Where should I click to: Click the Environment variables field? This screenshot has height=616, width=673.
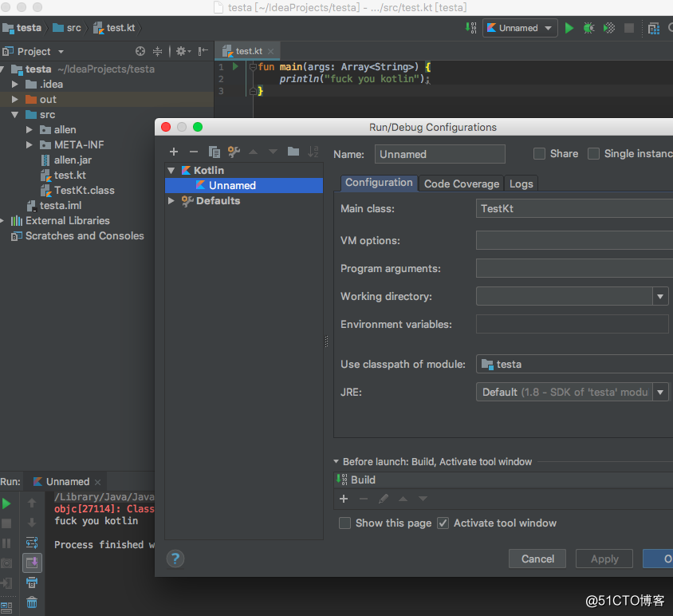tap(573, 324)
